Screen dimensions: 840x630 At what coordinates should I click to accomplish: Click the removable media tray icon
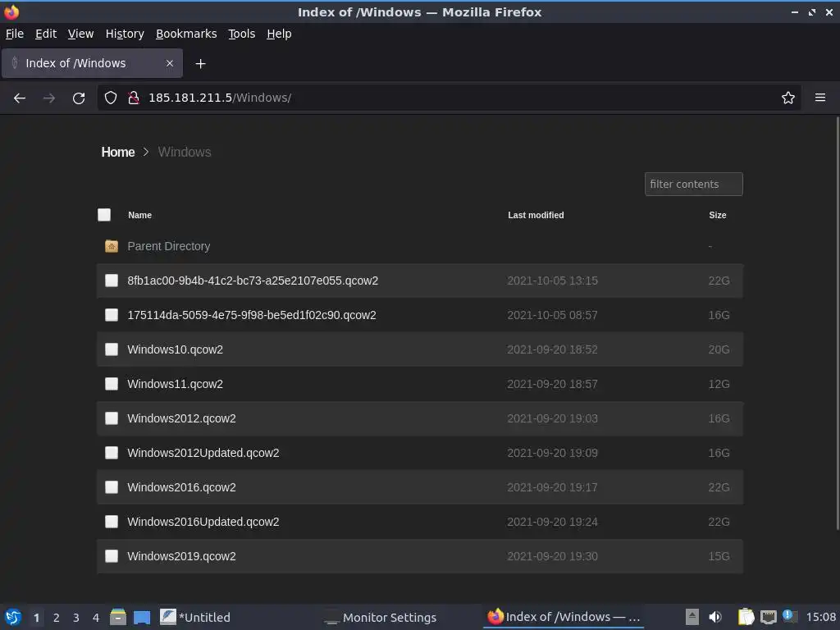point(692,617)
